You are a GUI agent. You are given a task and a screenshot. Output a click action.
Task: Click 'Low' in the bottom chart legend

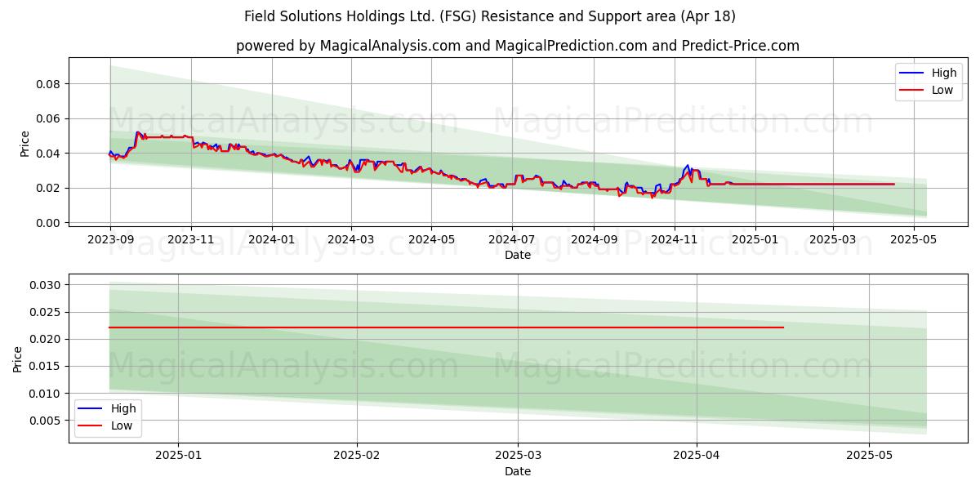pyautogui.click(x=122, y=425)
